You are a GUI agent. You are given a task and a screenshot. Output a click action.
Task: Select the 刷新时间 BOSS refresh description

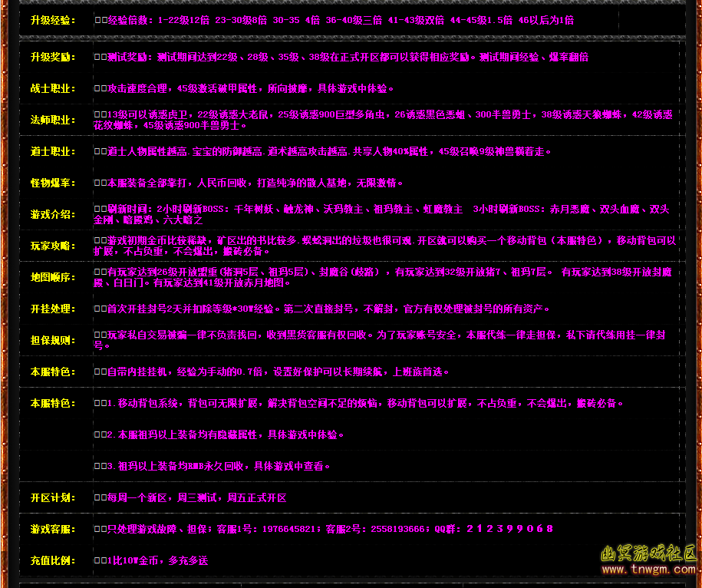381,214
